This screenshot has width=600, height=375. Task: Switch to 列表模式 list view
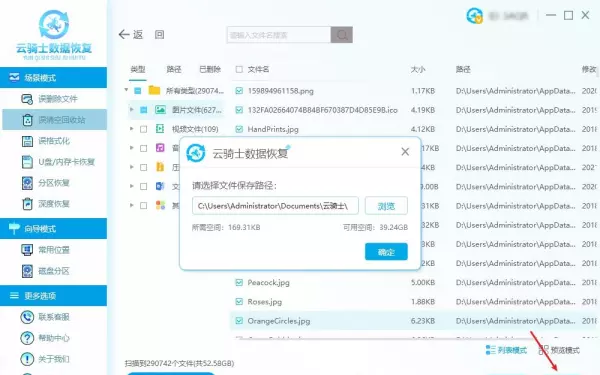point(506,350)
